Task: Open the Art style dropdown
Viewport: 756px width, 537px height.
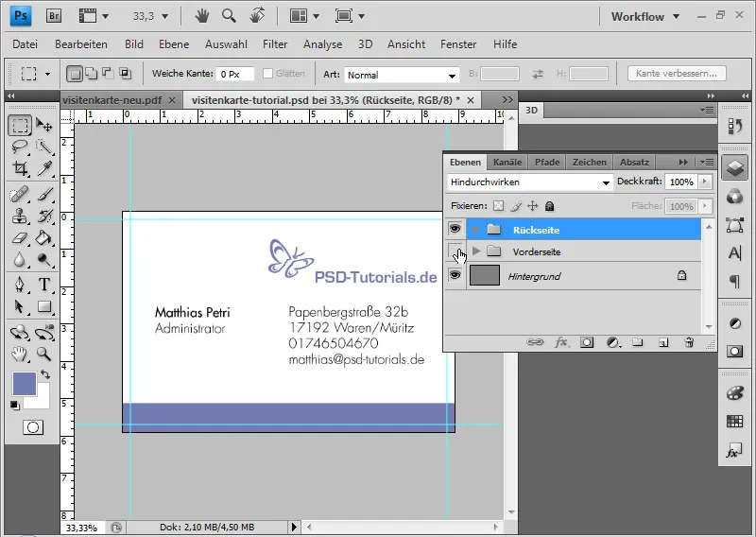Action: click(x=401, y=75)
